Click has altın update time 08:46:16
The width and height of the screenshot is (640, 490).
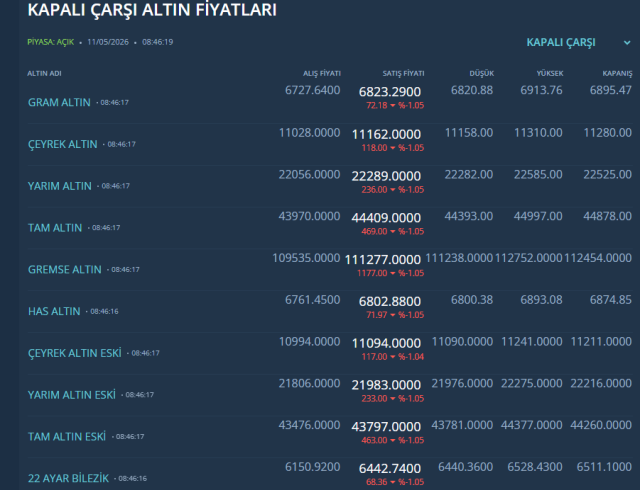point(104,312)
